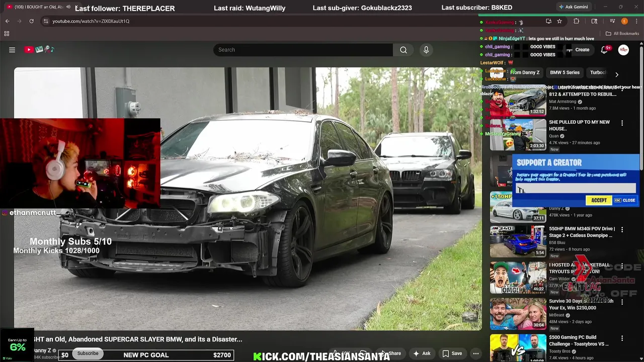Go back with the browser back arrow

click(x=7, y=21)
